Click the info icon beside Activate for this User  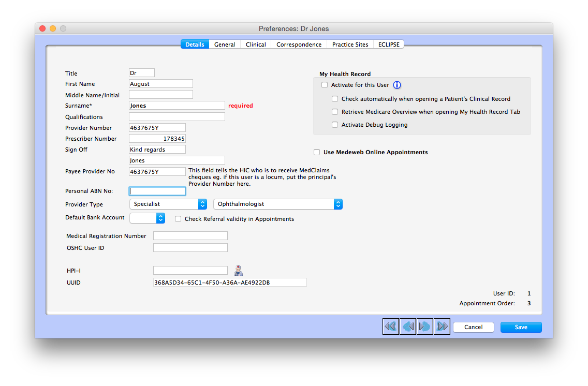coord(396,85)
